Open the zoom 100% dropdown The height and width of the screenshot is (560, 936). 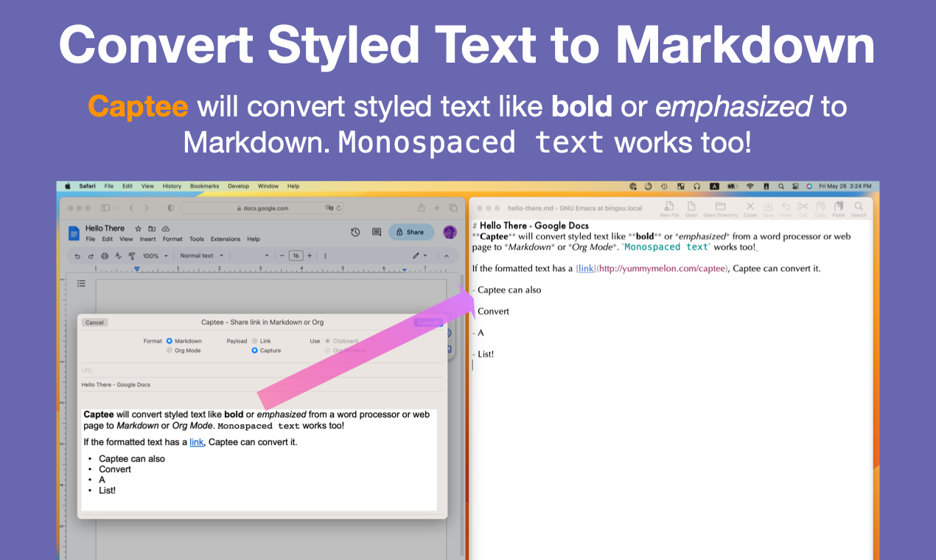click(155, 256)
